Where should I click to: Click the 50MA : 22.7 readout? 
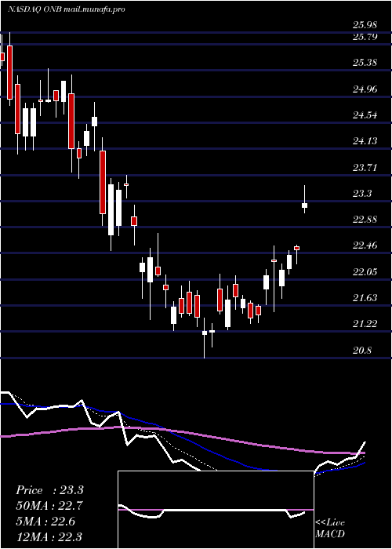tap(49, 506)
